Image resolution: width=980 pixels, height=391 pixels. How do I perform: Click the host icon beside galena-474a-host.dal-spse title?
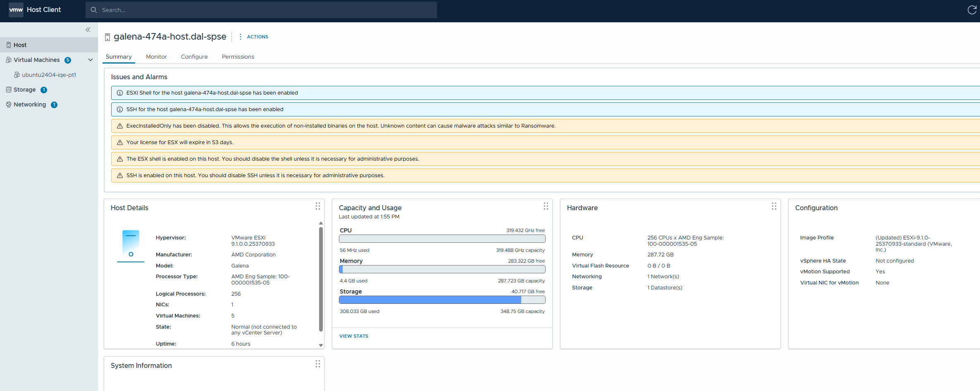point(107,37)
